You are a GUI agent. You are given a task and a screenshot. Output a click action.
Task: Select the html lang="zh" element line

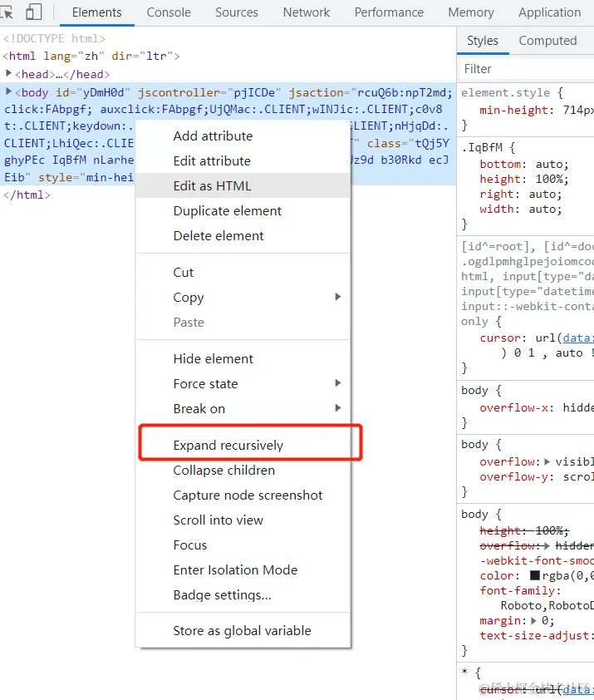[91, 57]
